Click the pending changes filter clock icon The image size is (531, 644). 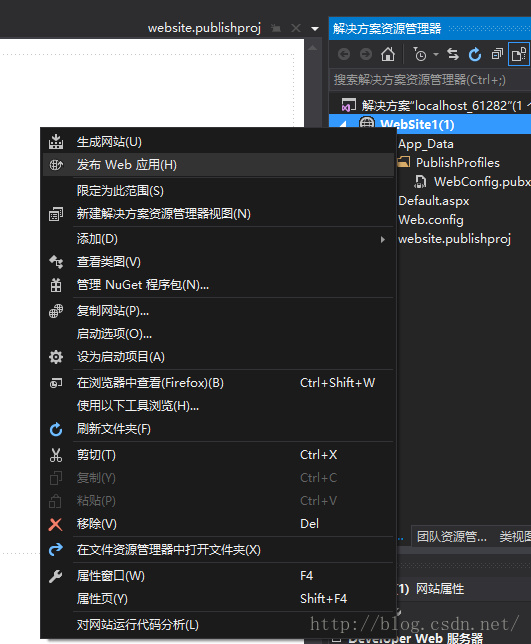pyautogui.click(x=420, y=54)
